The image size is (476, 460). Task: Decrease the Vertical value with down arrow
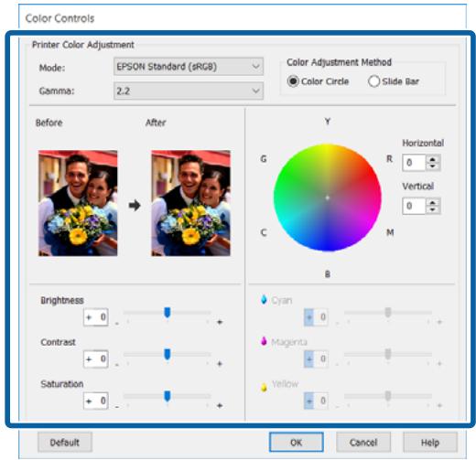pos(432,209)
